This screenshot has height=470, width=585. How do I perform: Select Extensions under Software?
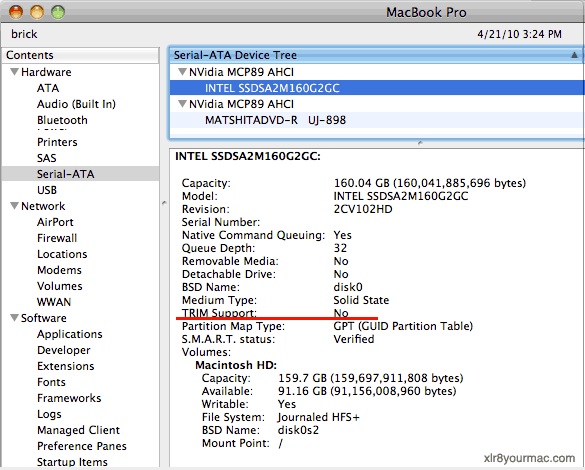(65, 366)
